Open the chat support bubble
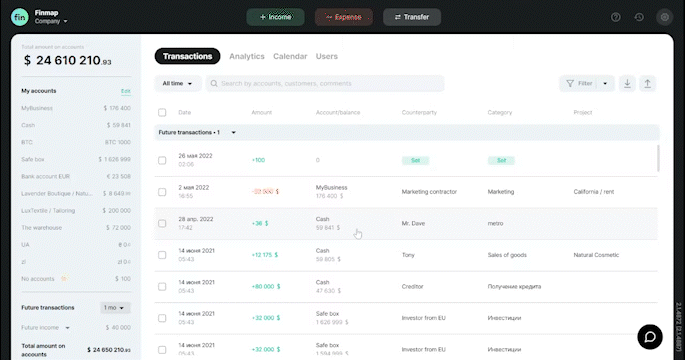 pyautogui.click(x=650, y=336)
